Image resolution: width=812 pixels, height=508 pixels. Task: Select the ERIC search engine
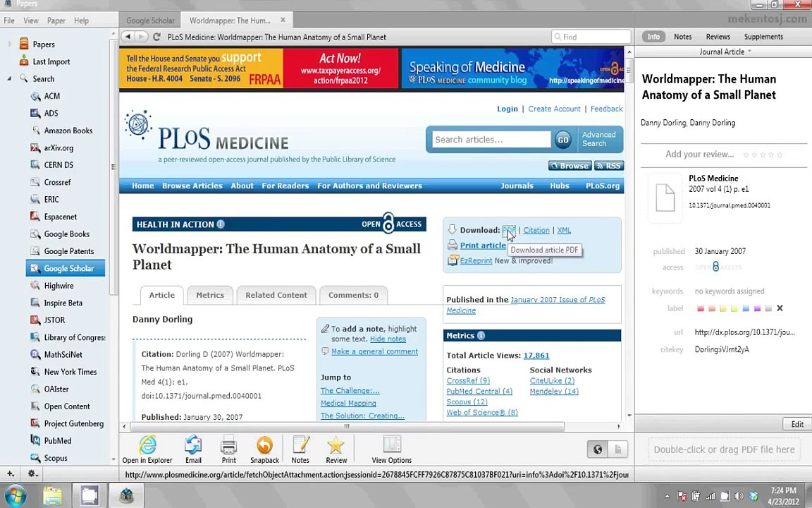coord(51,200)
